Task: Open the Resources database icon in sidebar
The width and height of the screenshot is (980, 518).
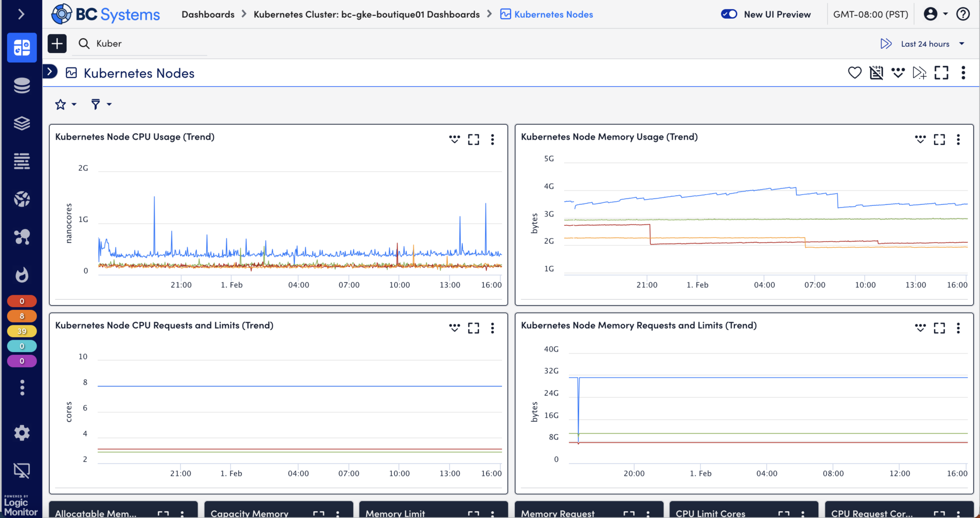Action: click(22, 85)
